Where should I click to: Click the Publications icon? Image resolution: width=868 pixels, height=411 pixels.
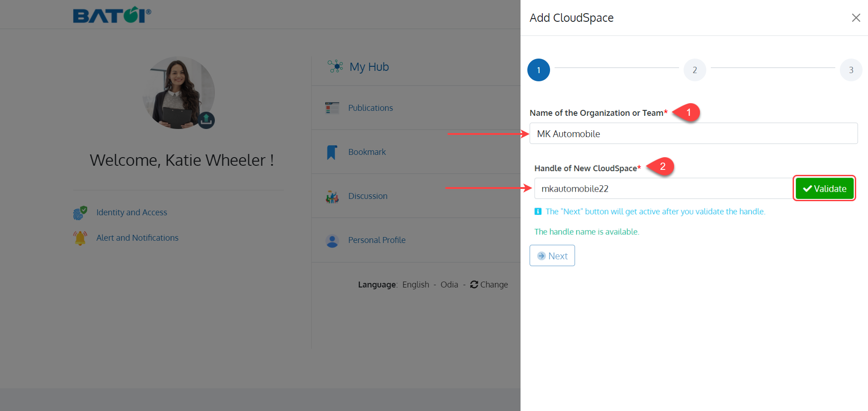point(332,108)
